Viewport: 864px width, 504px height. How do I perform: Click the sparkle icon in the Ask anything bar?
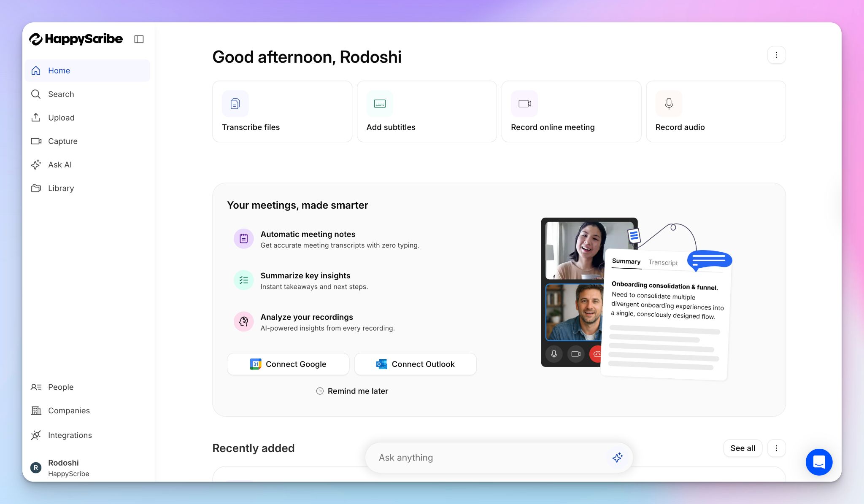pyautogui.click(x=618, y=457)
